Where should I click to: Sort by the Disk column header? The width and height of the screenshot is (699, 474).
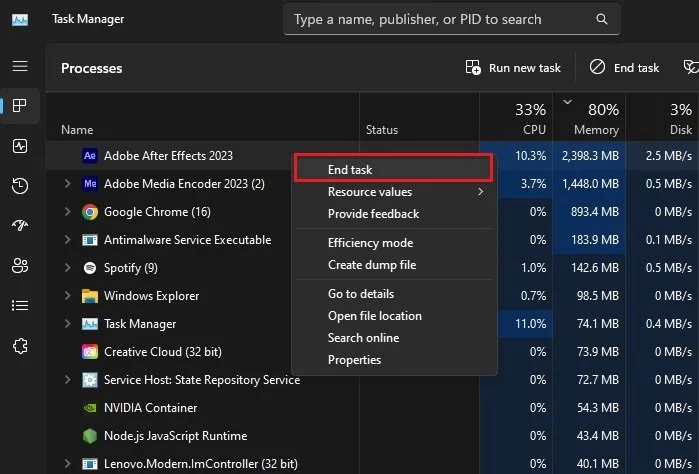tap(662, 117)
